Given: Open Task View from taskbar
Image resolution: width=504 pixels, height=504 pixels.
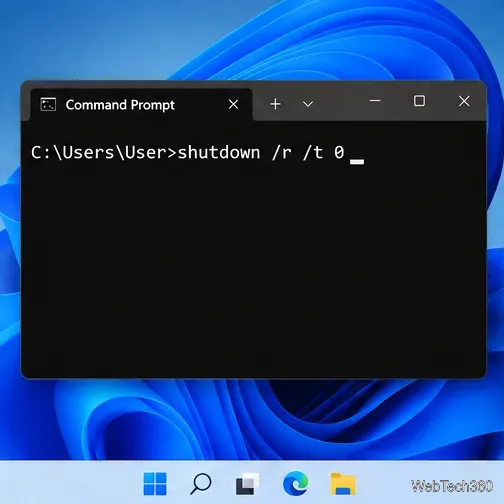Looking at the screenshot, I should (247, 483).
